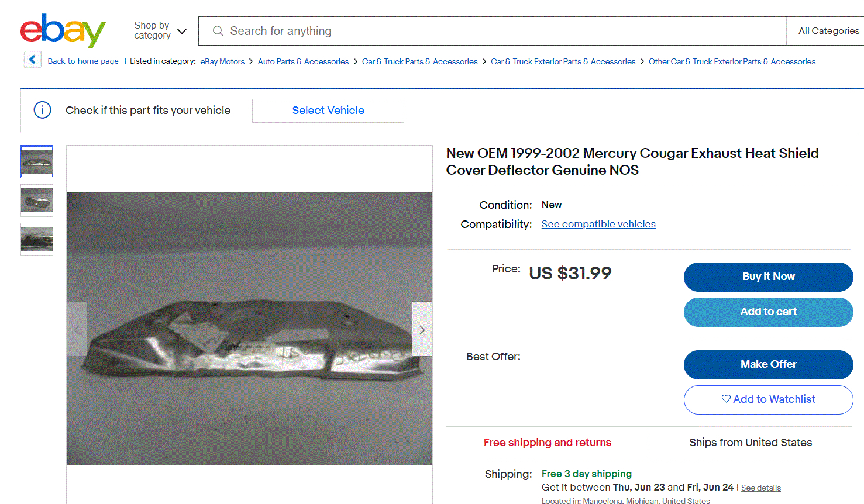Click the Make Offer button

[768, 364]
